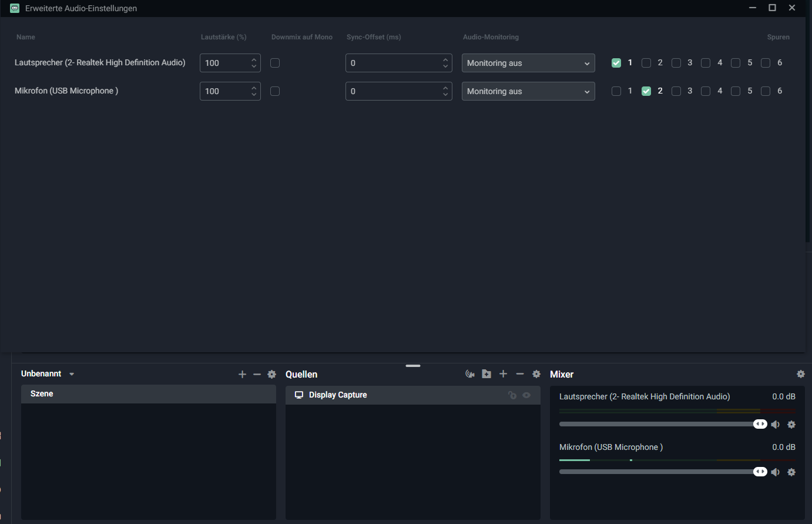Click the Mikrofon Sync-Offset stepper arrows

[x=445, y=91]
